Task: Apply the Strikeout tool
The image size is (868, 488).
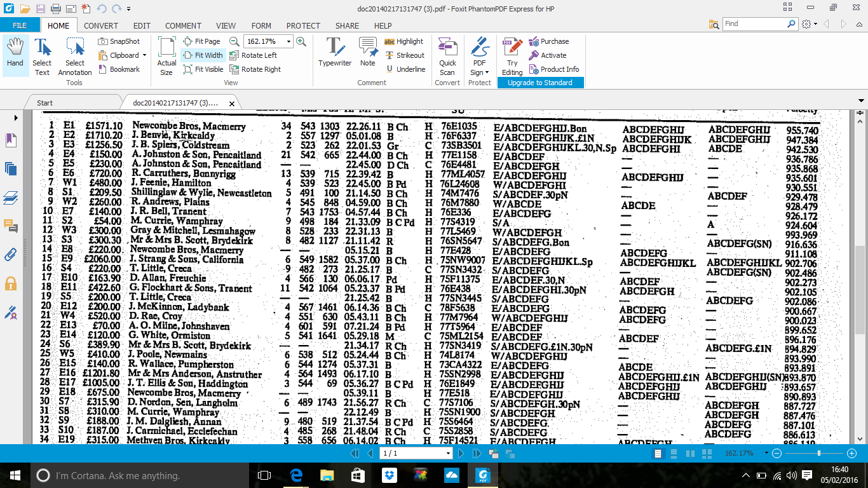Action: [405, 55]
